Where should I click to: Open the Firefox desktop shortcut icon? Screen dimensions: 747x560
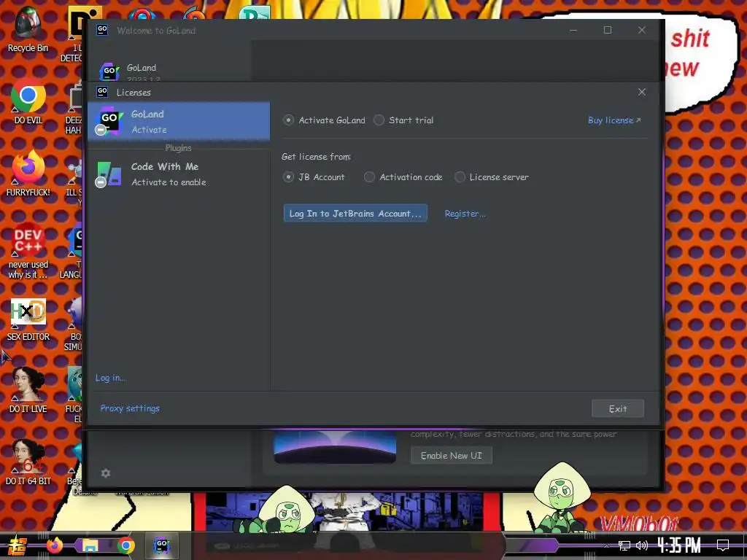[x=28, y=174]
